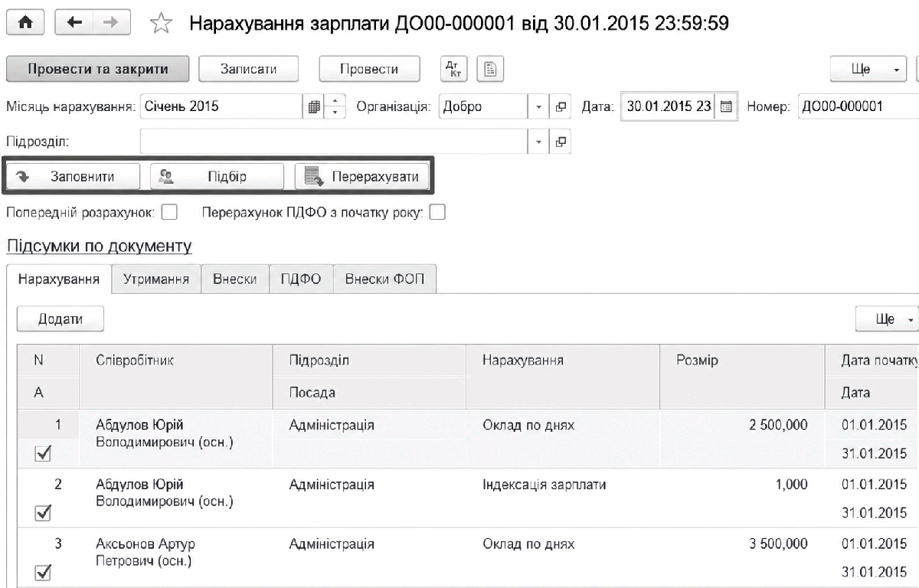Switch to the Внески ФОП tab
The height and width of the screenshot is (588, 919).
[x=384, y=279]
